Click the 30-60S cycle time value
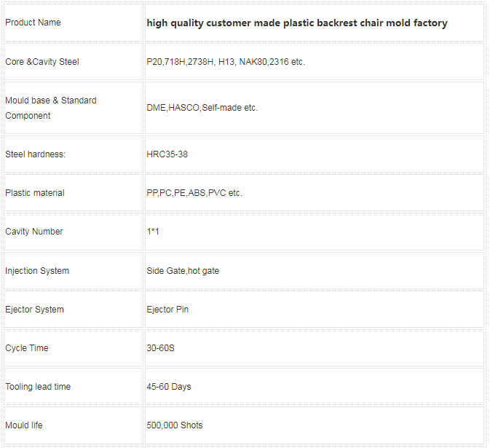This screenshot has height=448, width=490. click(x=161, y=348)
